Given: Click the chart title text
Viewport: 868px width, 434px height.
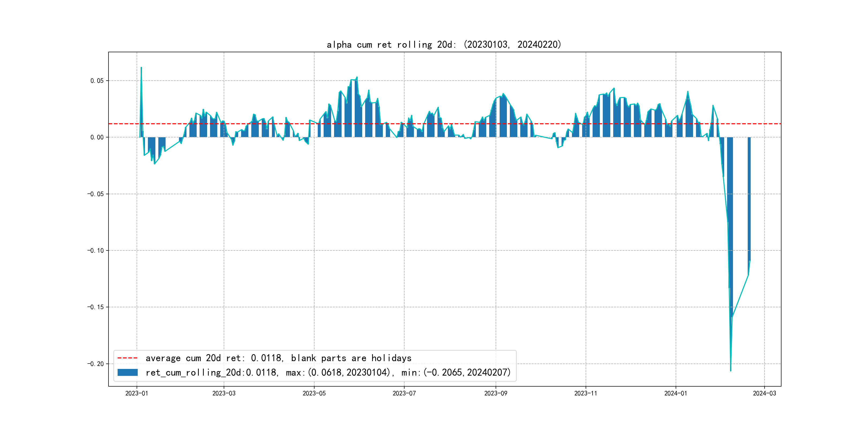Looking at the screenshot, I should [444, 44].
